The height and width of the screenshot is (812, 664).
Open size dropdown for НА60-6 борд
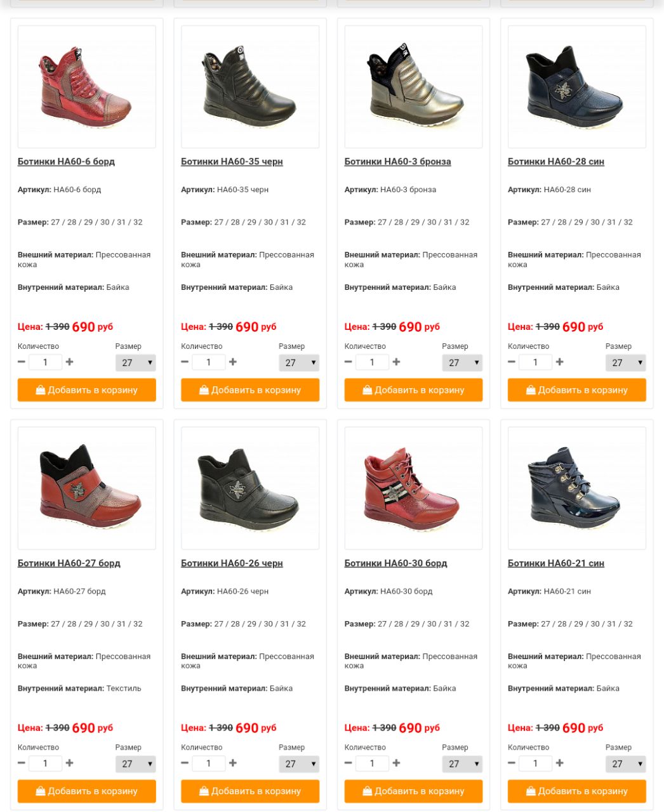tap(135, 363)
